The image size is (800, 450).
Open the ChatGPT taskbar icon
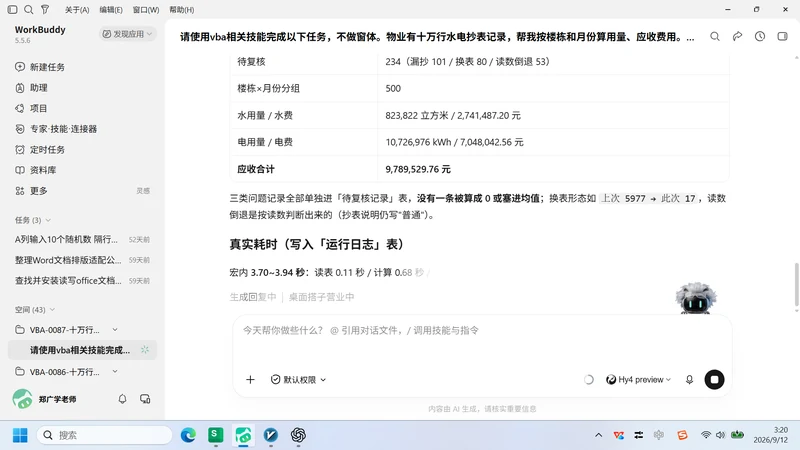click(x=298, y=435)
